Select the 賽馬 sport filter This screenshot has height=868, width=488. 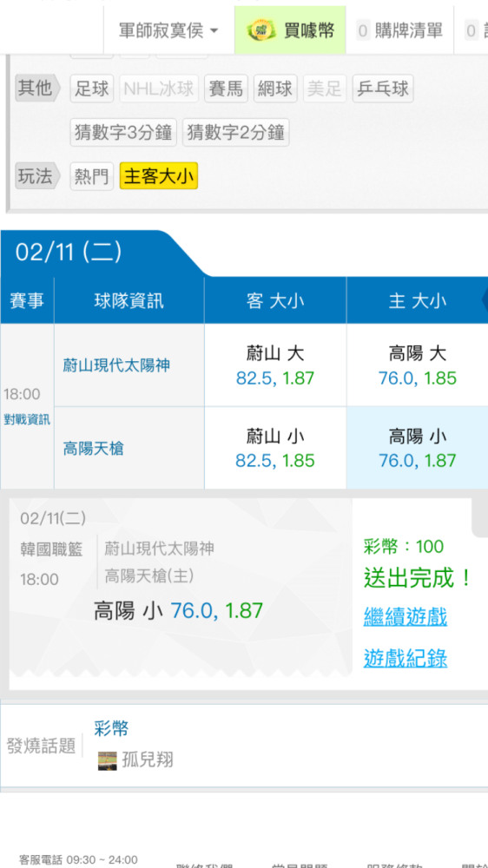point(226,89)
